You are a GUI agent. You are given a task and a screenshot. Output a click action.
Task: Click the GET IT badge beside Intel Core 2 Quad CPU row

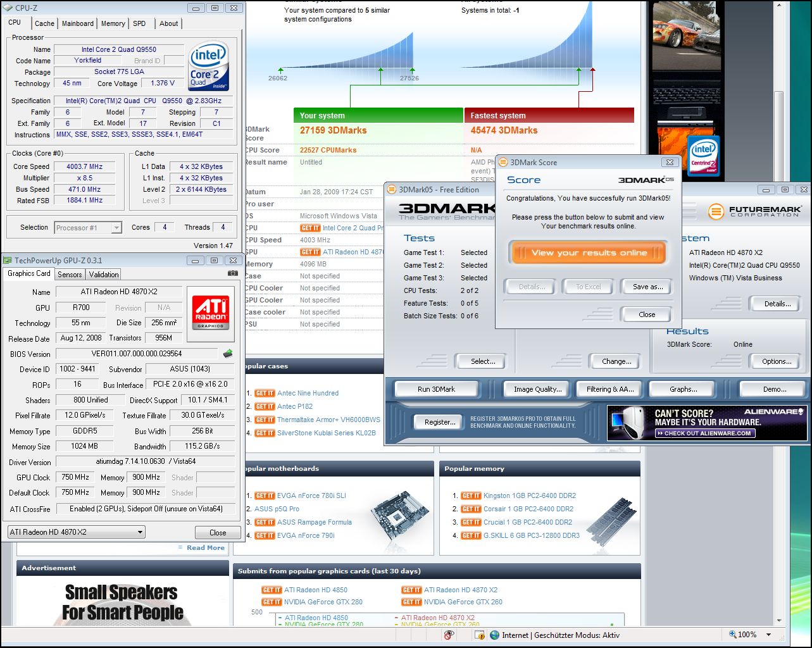click(x=310, y=228)
